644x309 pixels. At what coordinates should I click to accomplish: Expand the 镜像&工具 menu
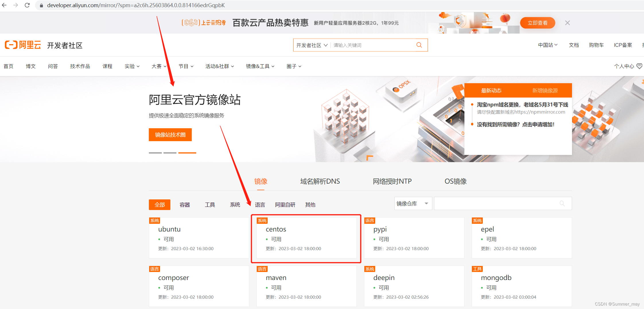tap(260, 66)
